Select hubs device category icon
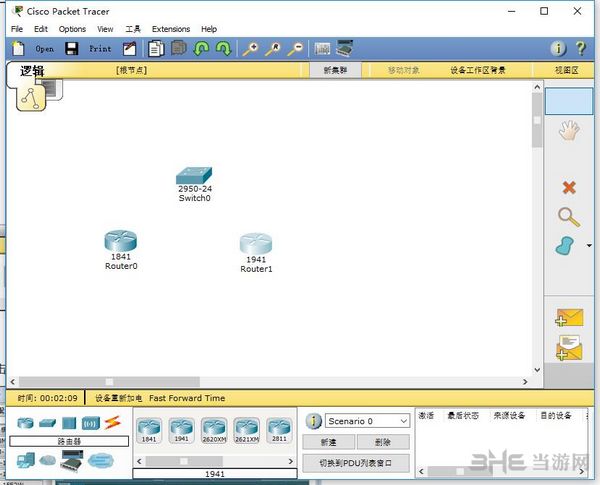This screenshot has width=600, height=485. pos(69,423)
